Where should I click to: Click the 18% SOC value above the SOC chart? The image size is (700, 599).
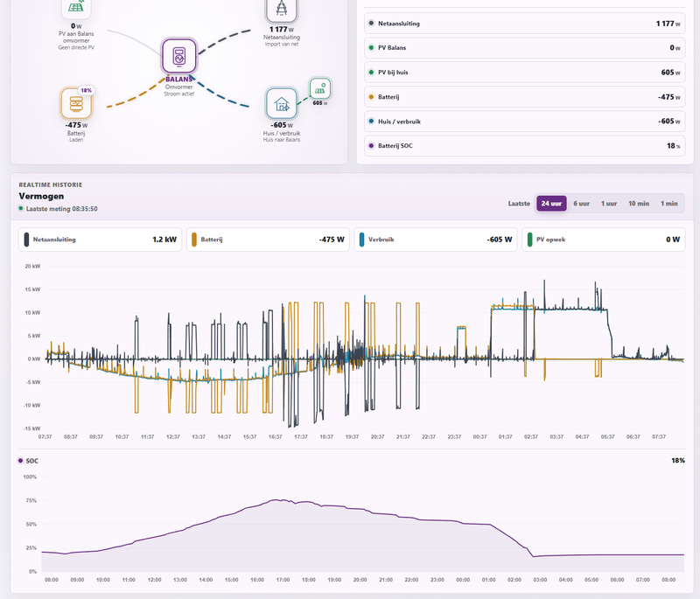coord(678,460)
